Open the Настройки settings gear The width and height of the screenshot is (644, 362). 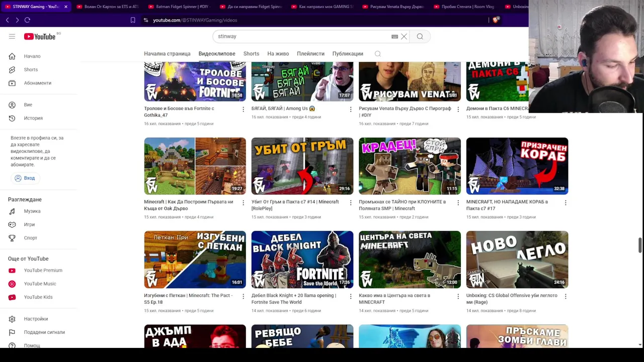(12, 319)
